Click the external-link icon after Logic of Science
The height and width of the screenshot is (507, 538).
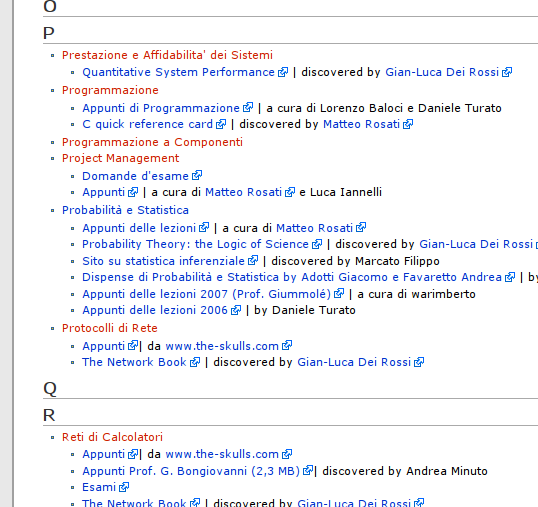(317, 244)
